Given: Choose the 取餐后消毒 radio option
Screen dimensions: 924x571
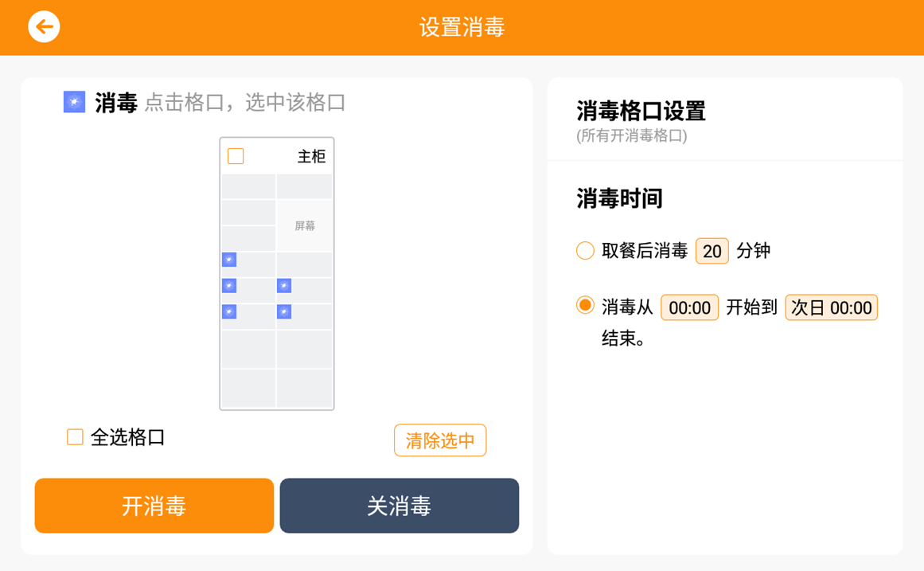Looking at the screenshot, I should pos(585,251).
